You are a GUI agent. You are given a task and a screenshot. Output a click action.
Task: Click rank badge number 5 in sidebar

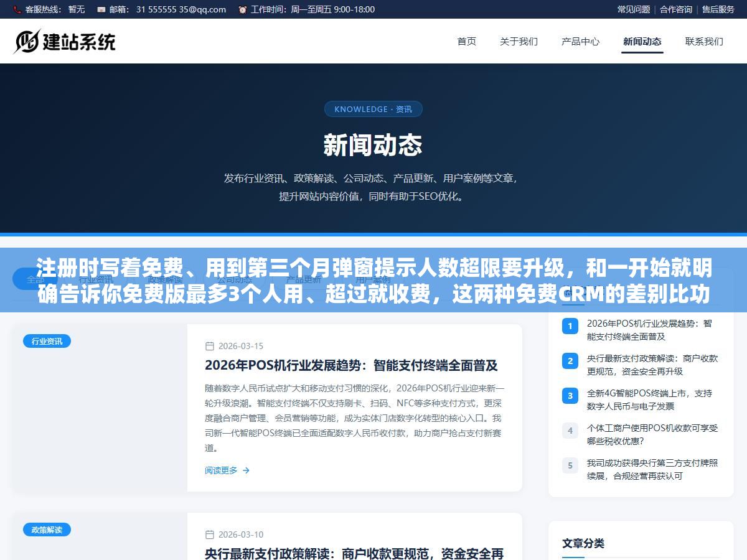pos(570,465)
